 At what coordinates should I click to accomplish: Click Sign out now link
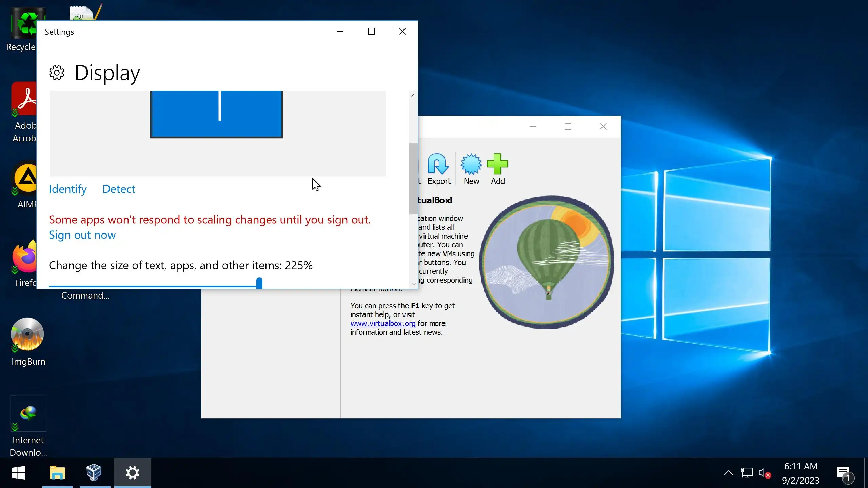82,235
